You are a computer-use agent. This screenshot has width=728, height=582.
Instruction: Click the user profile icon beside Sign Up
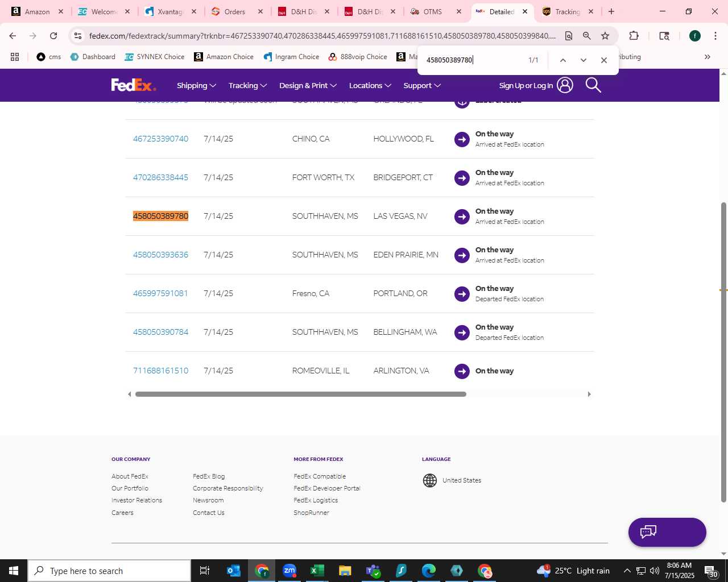pos(565,85)
